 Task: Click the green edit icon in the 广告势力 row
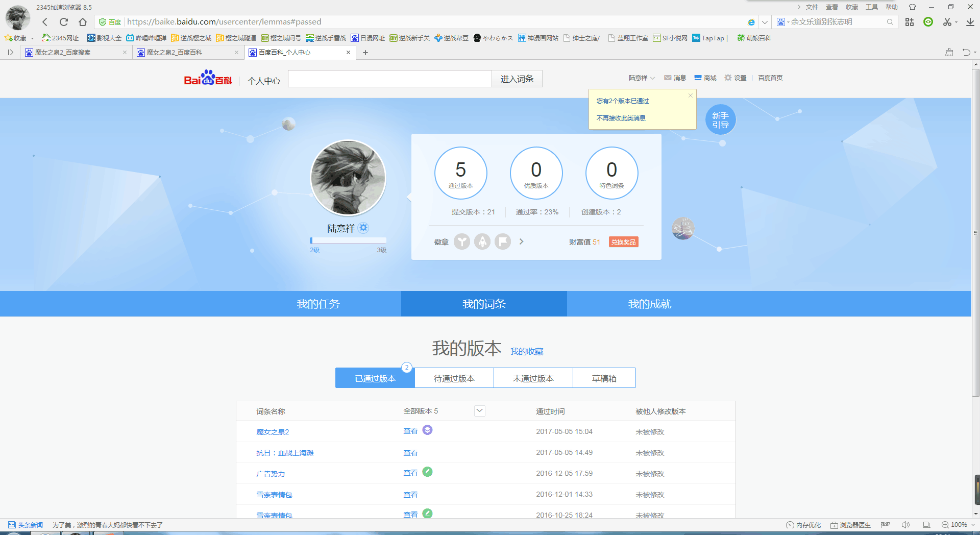click(428, 472)
